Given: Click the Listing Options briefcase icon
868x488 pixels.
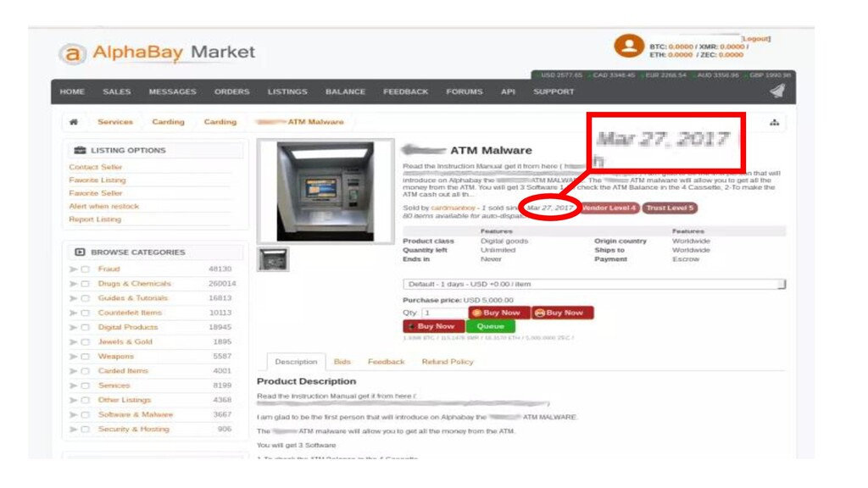Looking at the screenshot, I should click(x=81, y=150).
